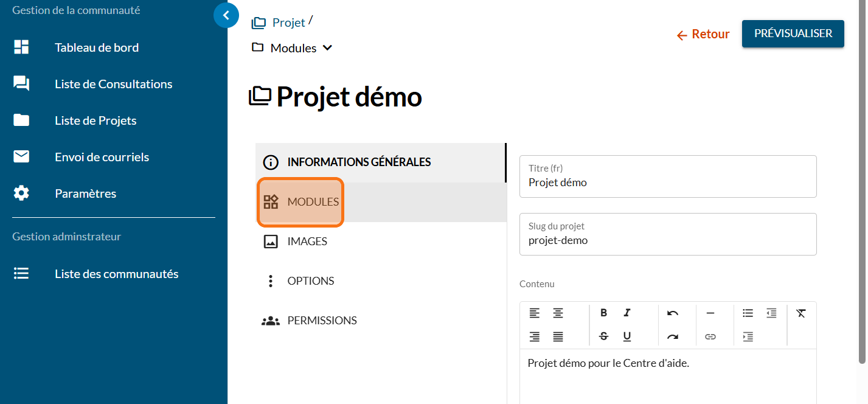Expand the Modules breadcrumb dropdown

(327, 48)
